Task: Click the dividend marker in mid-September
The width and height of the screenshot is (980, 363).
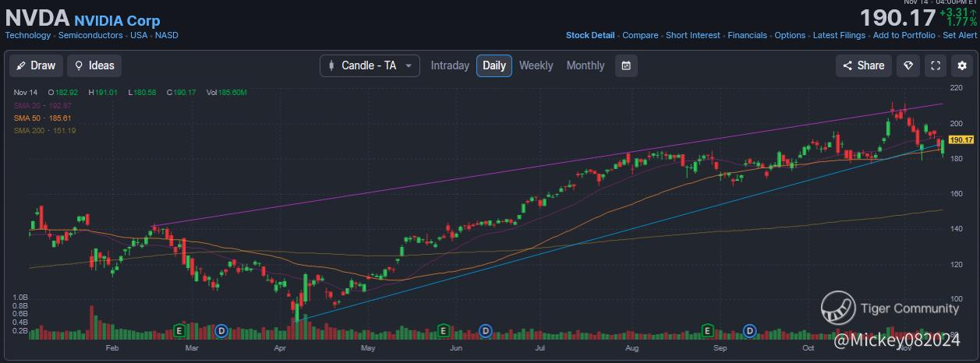Action: coord(750,331)
